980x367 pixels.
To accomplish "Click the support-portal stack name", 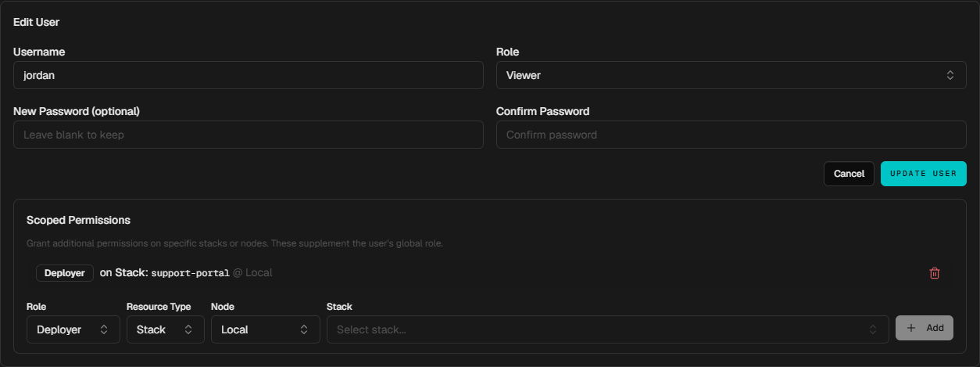I will click(190, 273).
